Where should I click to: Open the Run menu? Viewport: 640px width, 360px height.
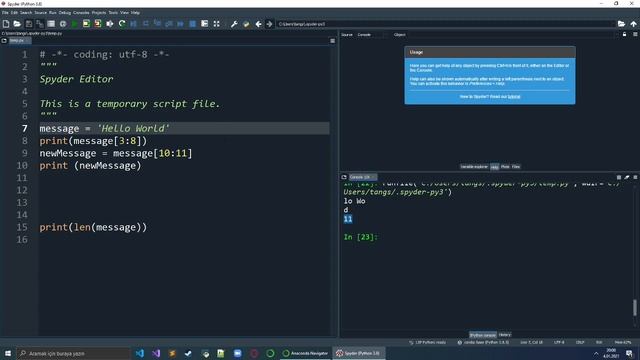pyautogui.click(x=53, y=13)
